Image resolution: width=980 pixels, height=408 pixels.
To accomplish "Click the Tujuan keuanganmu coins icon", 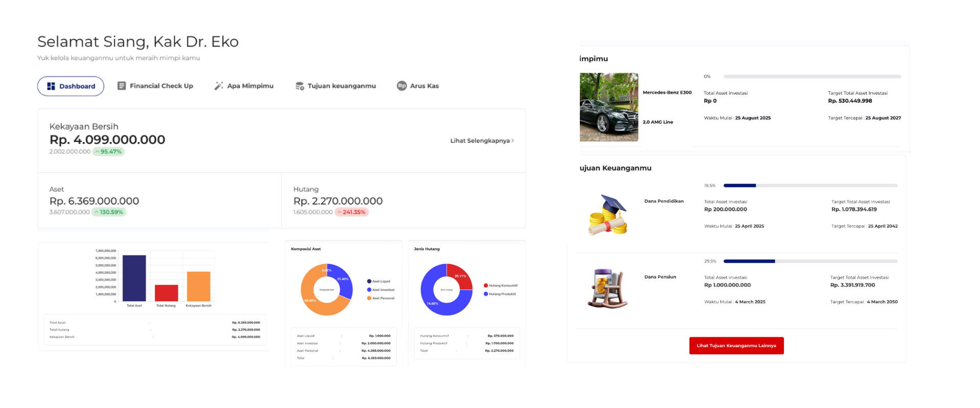I will click(300, 86).
